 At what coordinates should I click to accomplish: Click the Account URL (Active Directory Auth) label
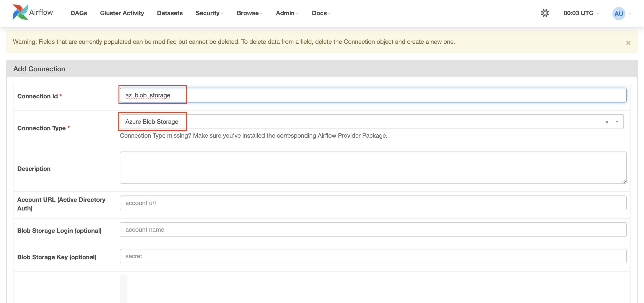[x=61, y=204]
